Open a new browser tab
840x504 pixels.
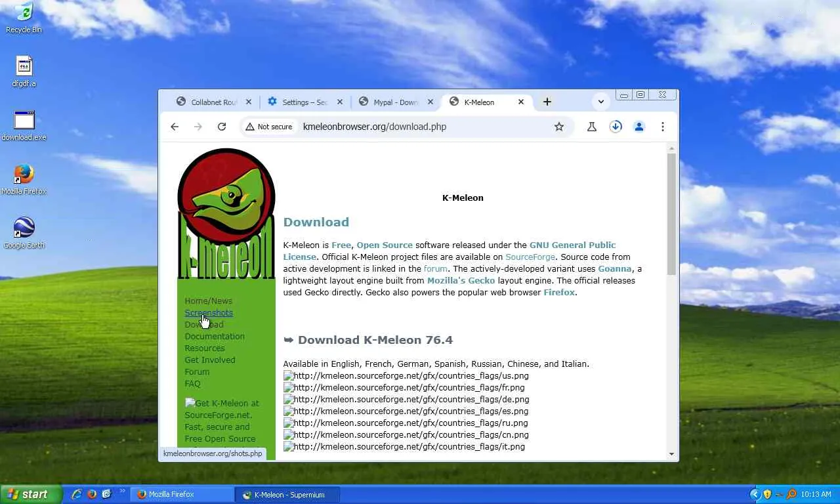[x=547, y=102]
